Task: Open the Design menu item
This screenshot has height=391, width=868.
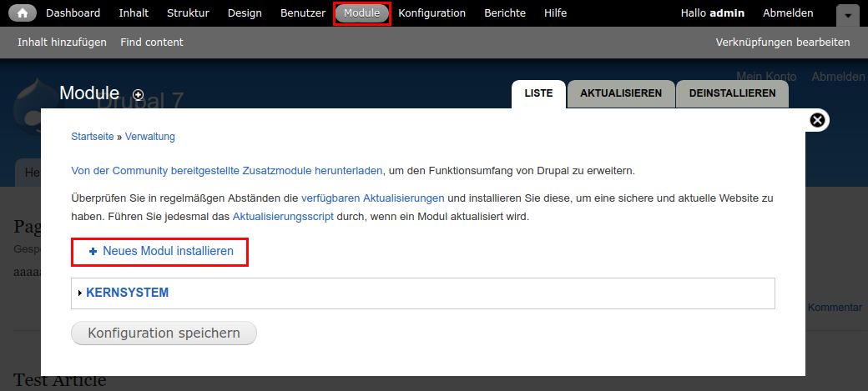Action: coord(244,13)
